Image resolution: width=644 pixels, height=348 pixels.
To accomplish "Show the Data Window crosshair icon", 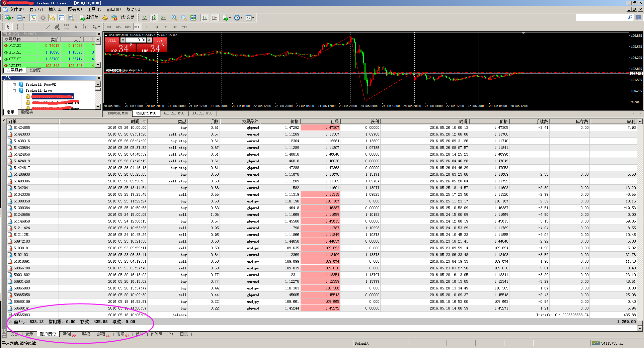I will pyautogui.click(x=43, y=18).
